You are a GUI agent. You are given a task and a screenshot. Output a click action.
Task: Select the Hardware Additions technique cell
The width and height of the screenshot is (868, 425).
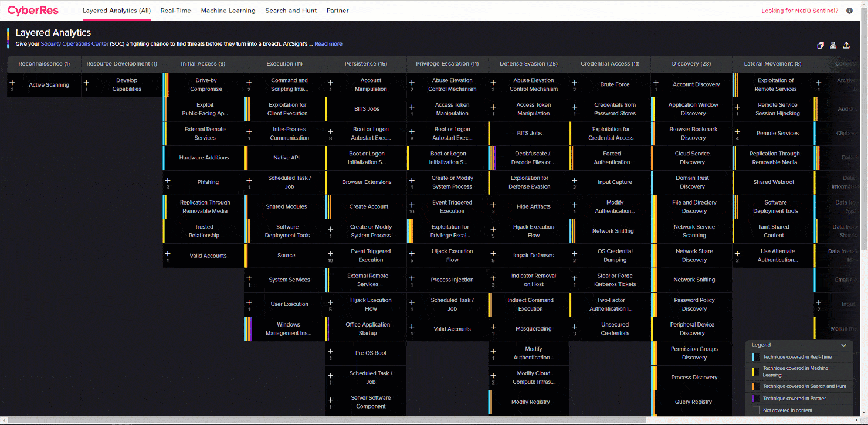tap(204, 158)
